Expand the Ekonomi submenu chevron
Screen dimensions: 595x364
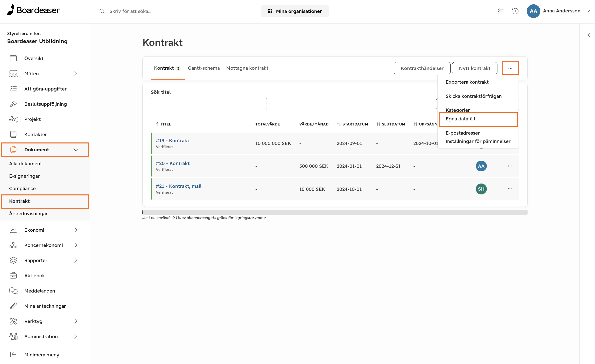[x=76, y=230]
